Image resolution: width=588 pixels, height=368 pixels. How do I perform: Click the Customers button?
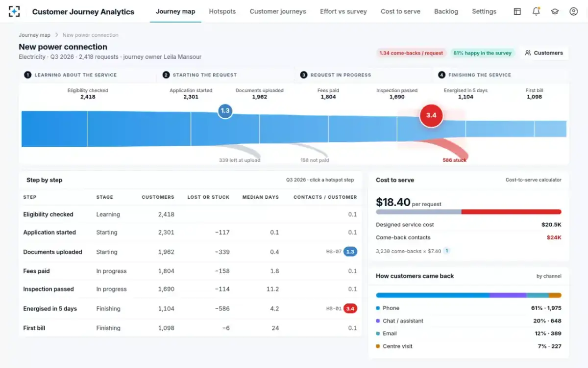coord(544,53)
